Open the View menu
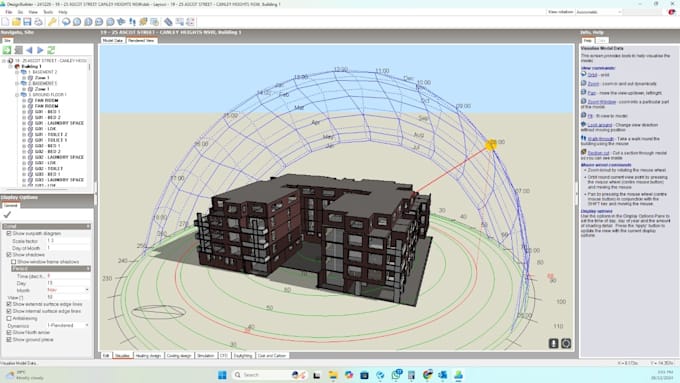 coord(33,12)
